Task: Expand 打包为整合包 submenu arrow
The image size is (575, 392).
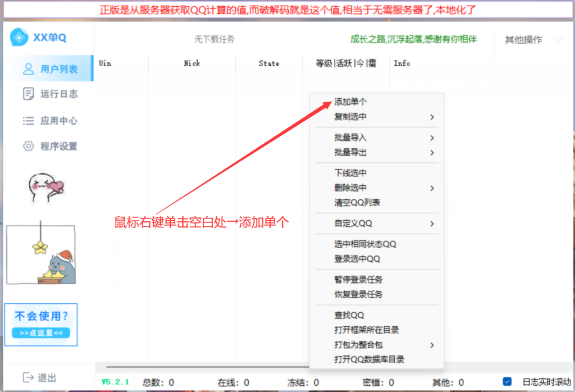Action: tap(432, 345)
